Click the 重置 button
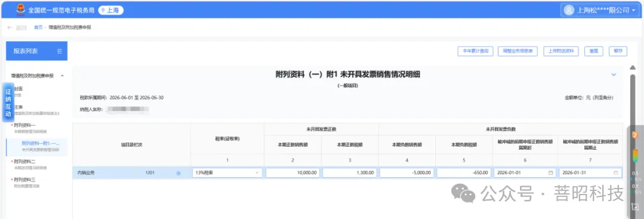The height and width of the screenshot is (219, 644). click(x=593, y=51)
